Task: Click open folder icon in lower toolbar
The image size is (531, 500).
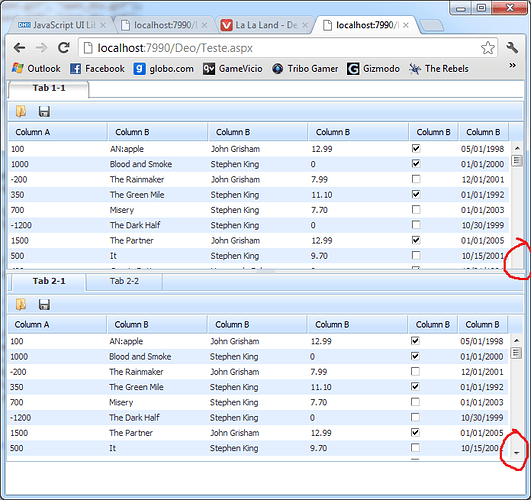Action: pos(21,304)
